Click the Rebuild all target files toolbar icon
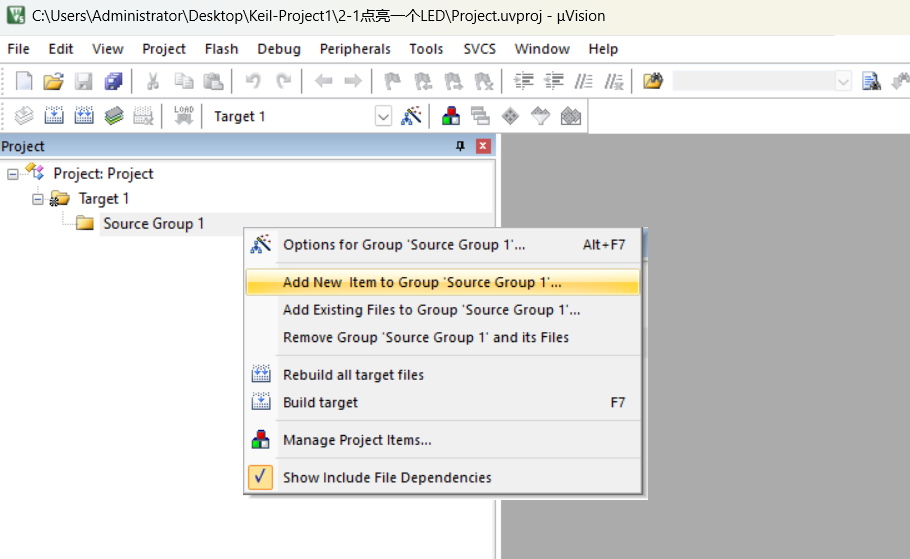Image resolution: width=910 pixels, height=559 pixels. pos(84,116)
